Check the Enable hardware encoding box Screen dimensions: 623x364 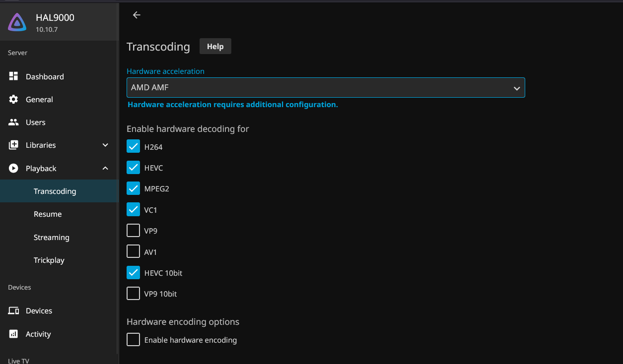(133, 340)
